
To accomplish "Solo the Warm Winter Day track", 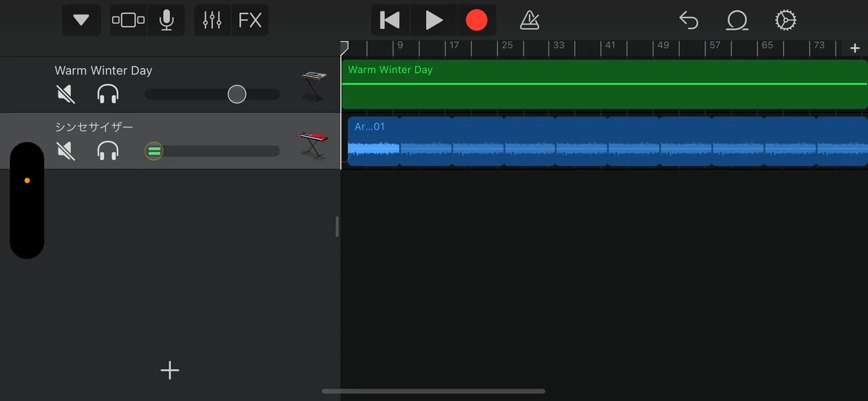I will pyautogui.click(x=108, y=94).
